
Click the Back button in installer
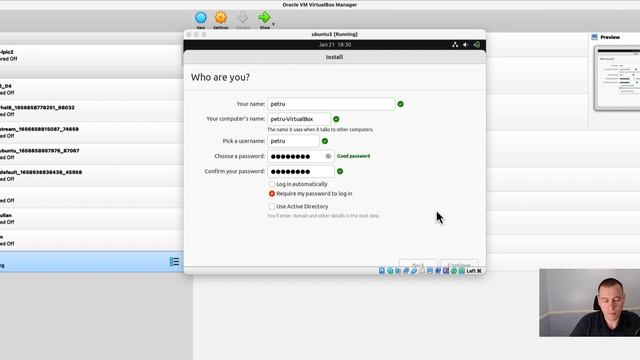click(x=418, y=264)
